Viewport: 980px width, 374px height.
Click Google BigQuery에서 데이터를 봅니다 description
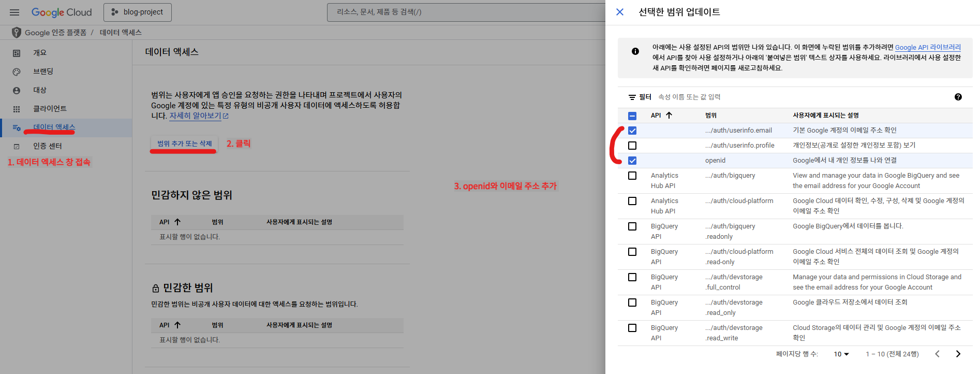(848, 226)
